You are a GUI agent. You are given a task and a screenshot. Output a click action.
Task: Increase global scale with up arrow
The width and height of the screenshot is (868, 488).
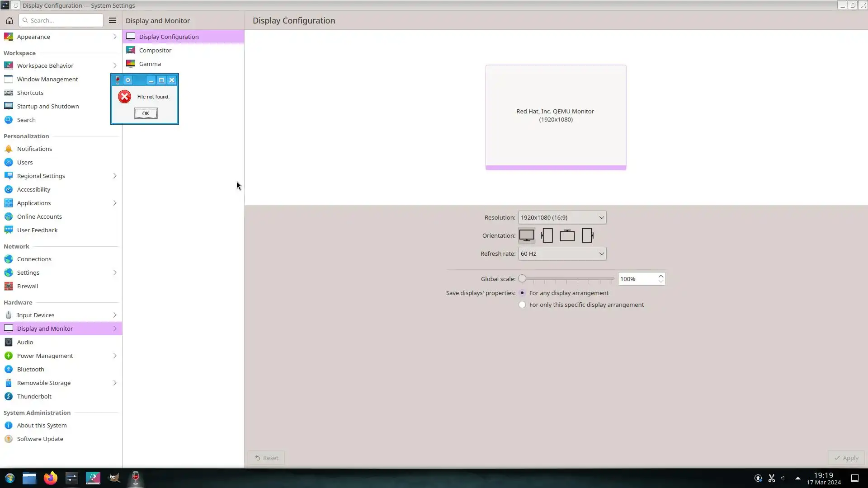[x=660, y=276]
